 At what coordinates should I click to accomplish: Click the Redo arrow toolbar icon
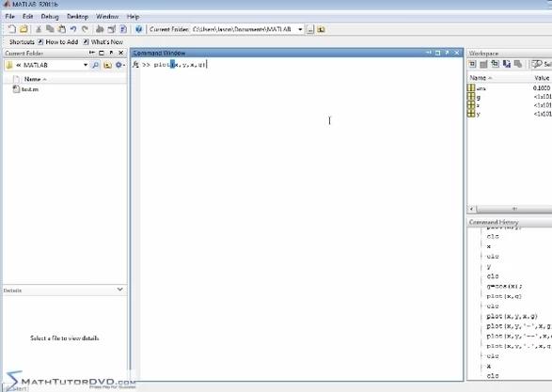coord(85,29)
